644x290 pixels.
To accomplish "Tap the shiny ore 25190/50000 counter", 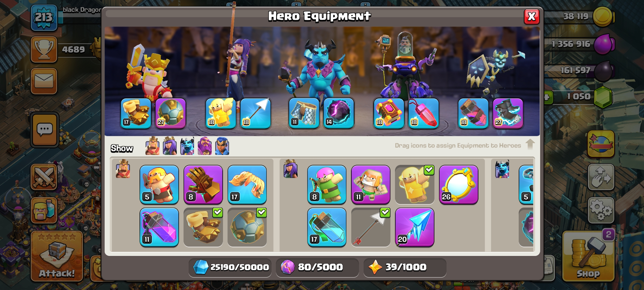I will coord(230,267).
